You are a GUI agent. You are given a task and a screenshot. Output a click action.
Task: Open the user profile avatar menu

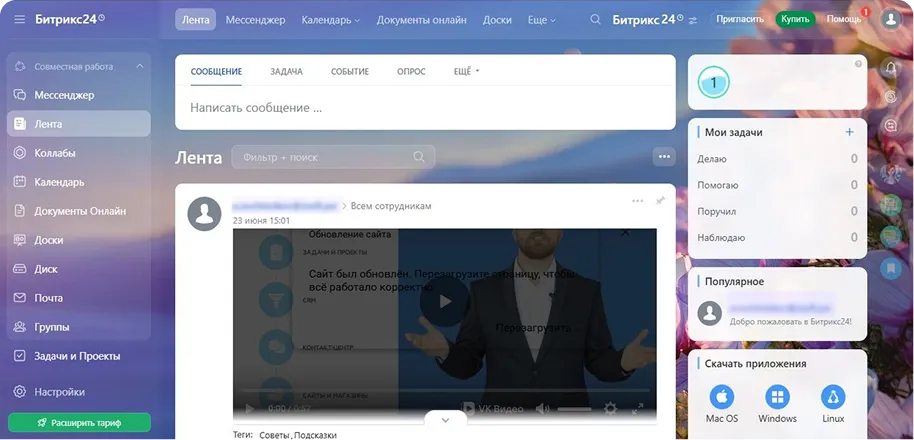tap(890, 19)
